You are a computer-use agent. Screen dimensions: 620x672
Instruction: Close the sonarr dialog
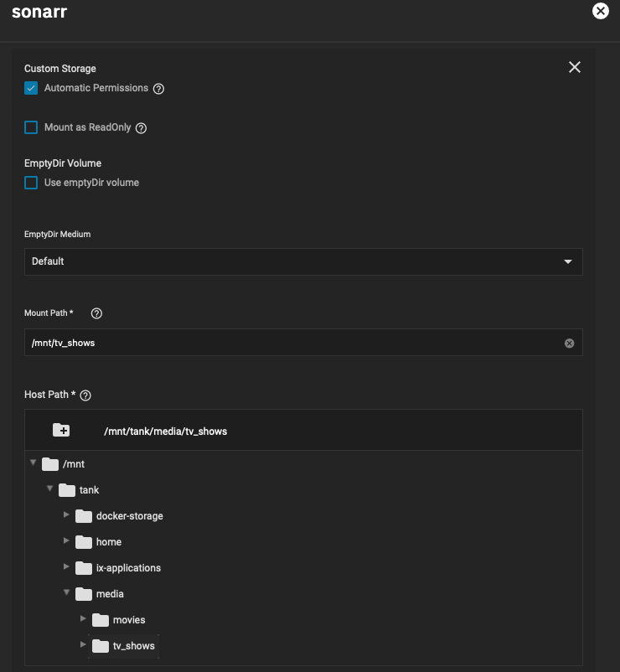tap(600, 11)
